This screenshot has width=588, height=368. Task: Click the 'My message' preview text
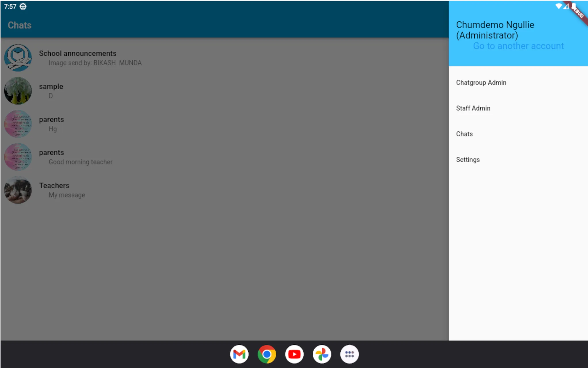[67, 195]
